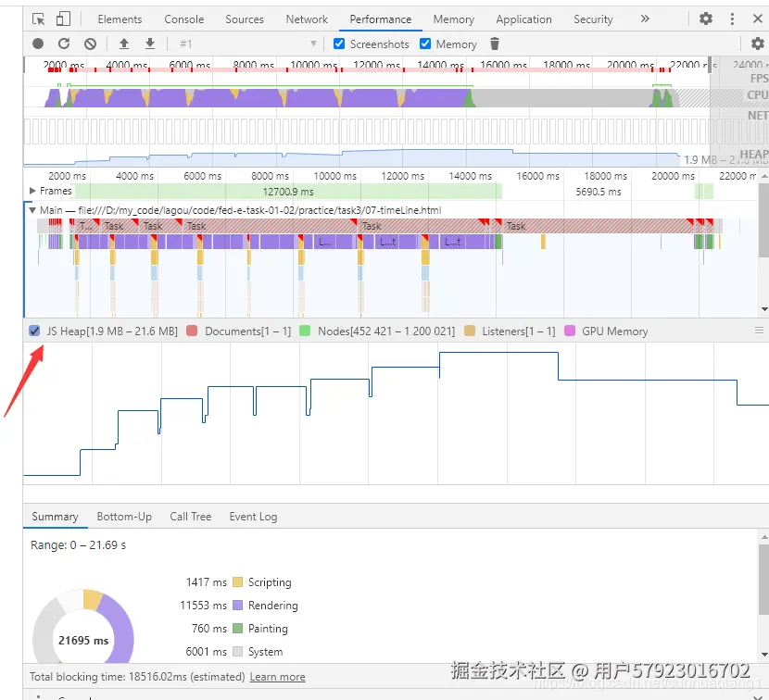Open DevTools settings gear in top bar
769x700 pixels.
pos(706,19)
